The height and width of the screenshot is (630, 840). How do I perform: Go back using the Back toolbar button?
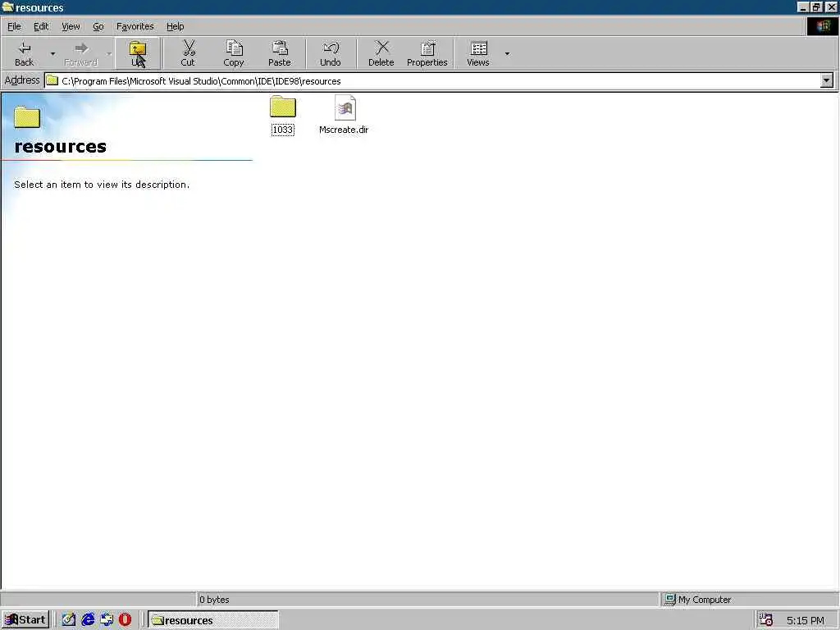point(24,53)
